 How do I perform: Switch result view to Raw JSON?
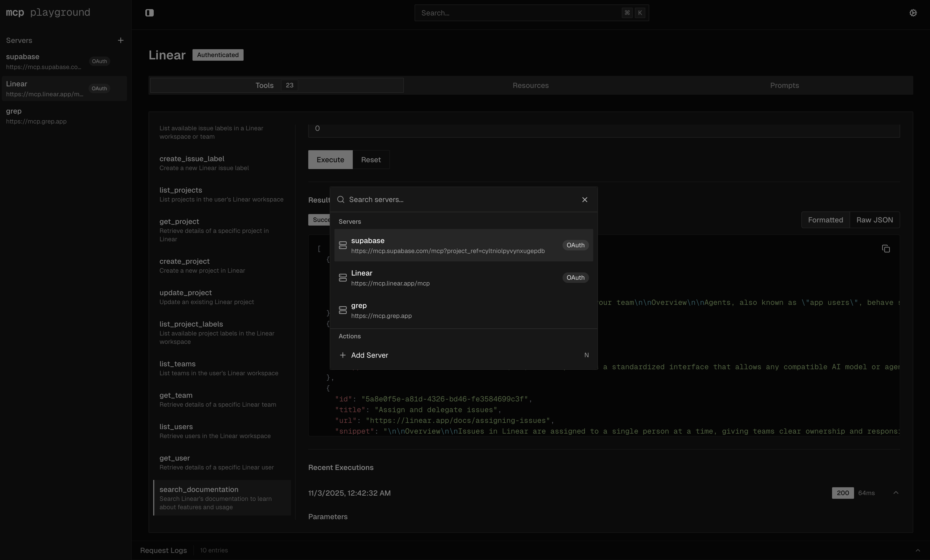tap(874, 220)
